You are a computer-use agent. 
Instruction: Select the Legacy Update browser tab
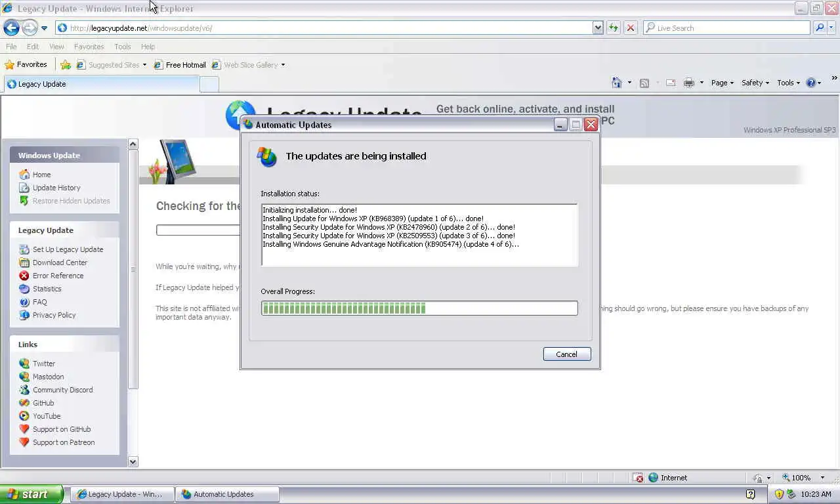[101, 84]
